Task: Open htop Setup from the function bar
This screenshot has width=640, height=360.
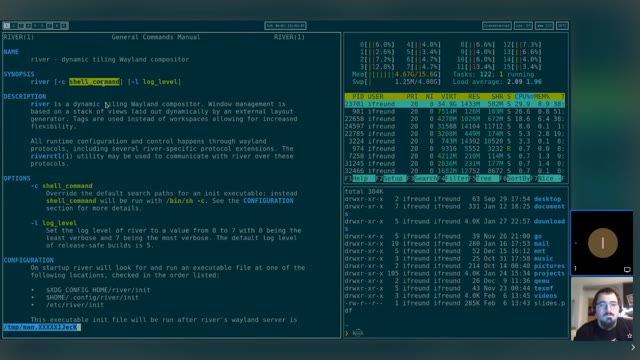Action: click(391, 178)
